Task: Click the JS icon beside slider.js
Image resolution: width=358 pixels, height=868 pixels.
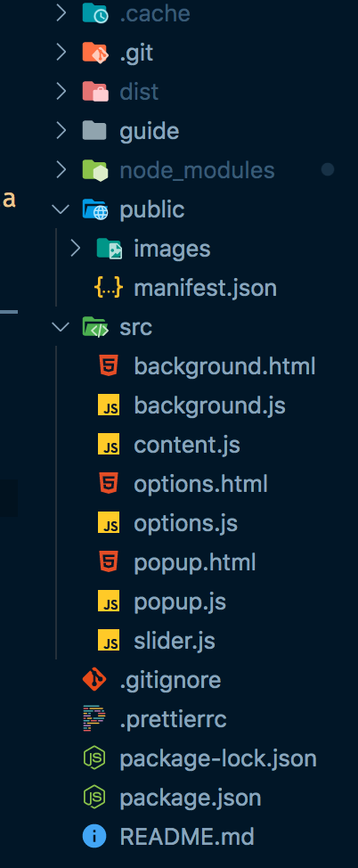Action: [x=109, y=642]
